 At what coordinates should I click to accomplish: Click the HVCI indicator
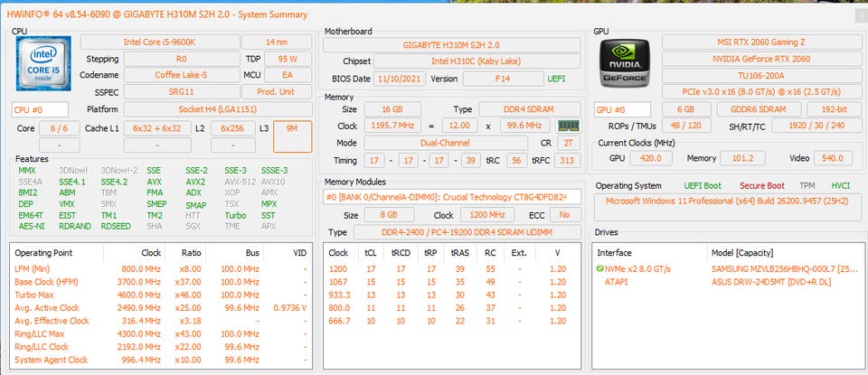click(840, 186)
